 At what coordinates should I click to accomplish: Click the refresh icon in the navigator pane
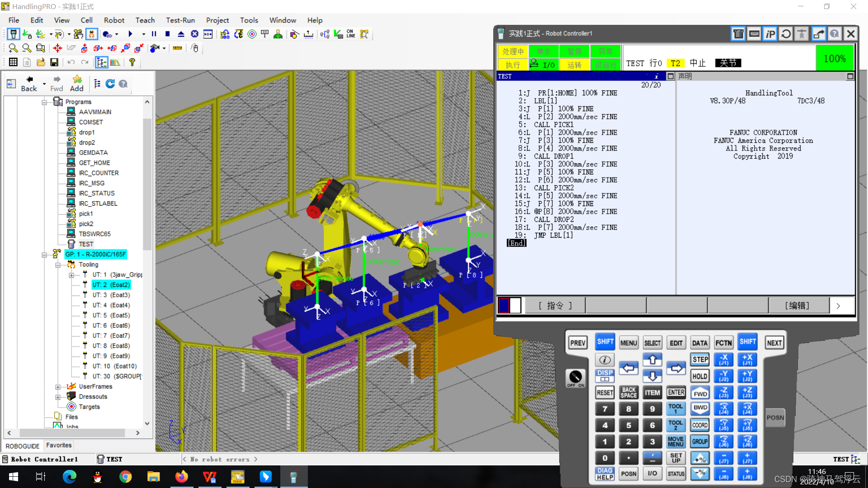110,84
